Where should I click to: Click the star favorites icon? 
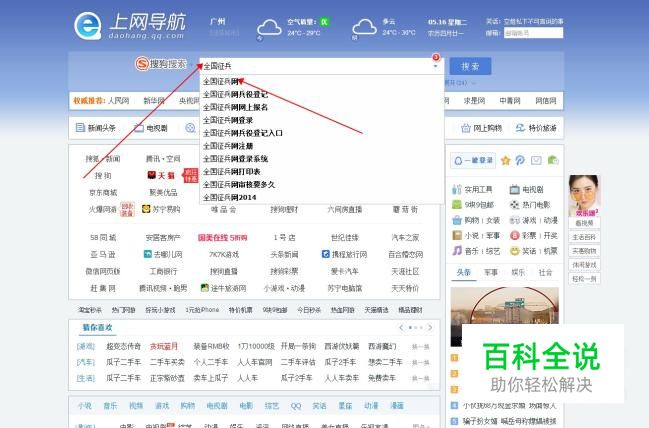coord(505,160)
